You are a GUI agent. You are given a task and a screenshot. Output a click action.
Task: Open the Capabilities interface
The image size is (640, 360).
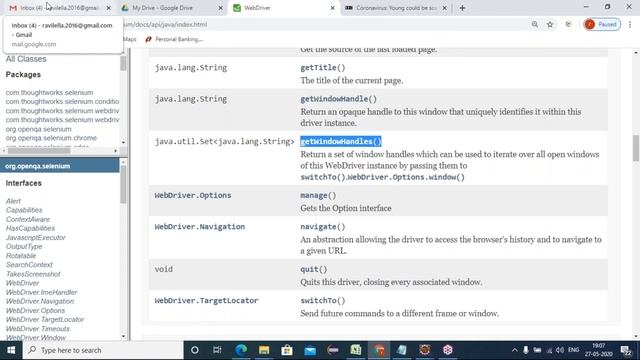(x=24, y=210)
